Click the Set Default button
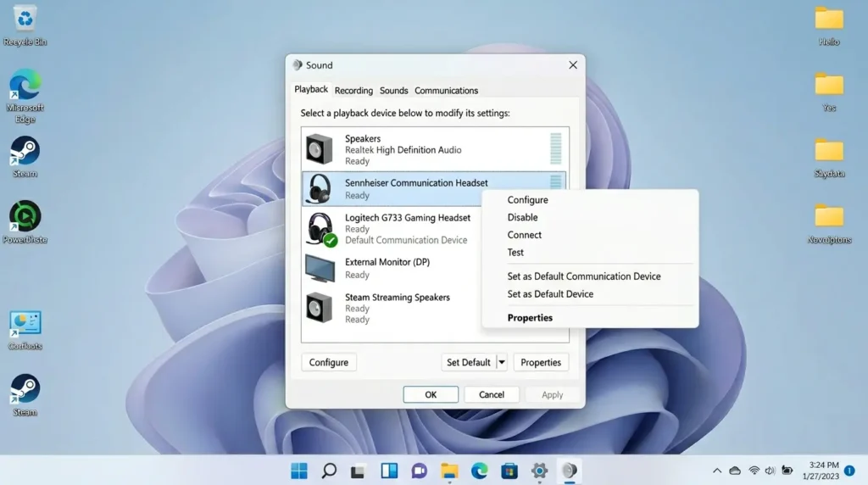Image resolution: width=868 pixels, height=485 pixels. (x=468, y=362)
